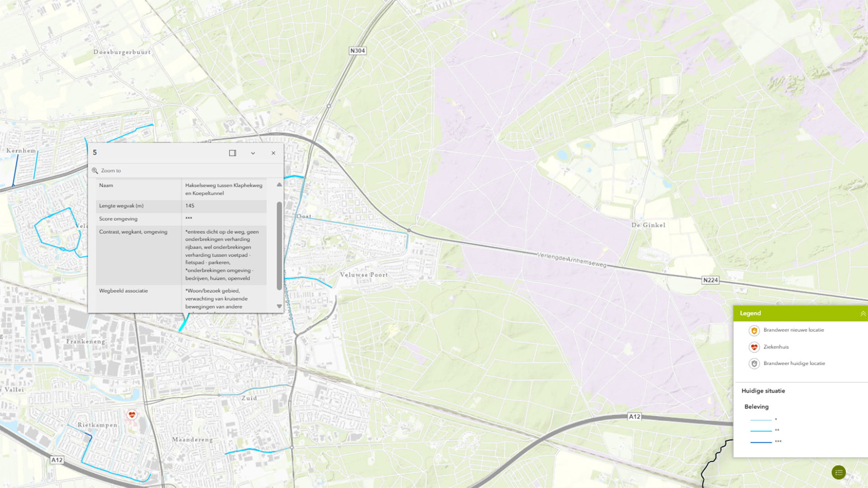Image resolution: width=868 pixels, height=488 pixels.
Task: Click the scroll-down arrow in the popup scrollbar
Action: tap(279, 306)
